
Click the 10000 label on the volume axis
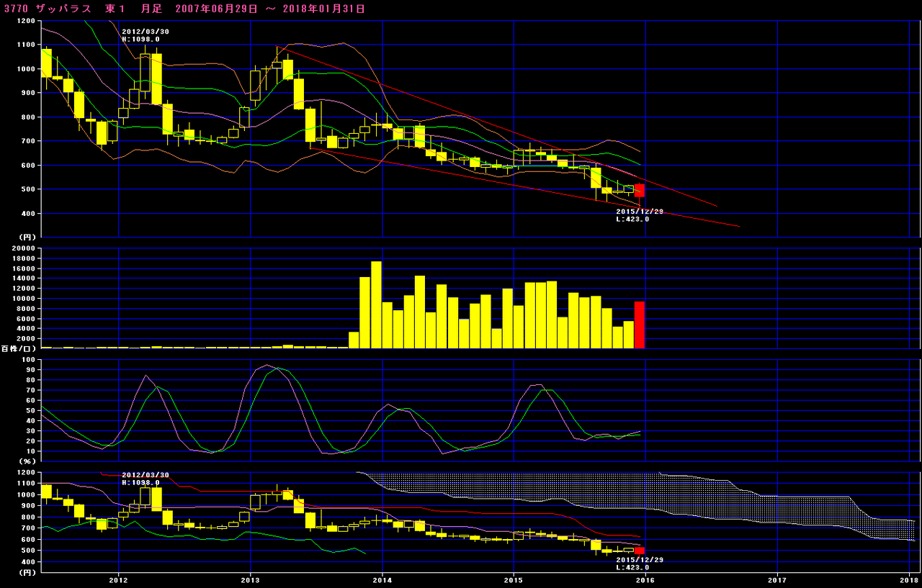pos(22,299)
